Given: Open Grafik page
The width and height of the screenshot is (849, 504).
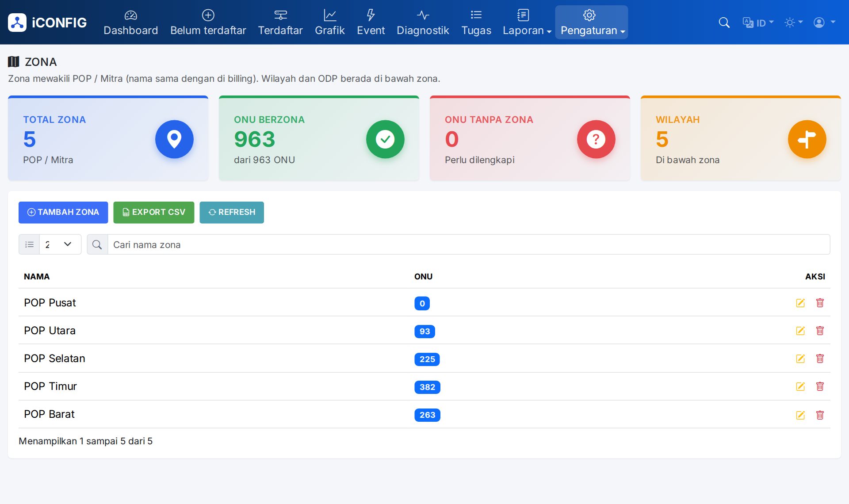Looking at the screenshot, I should (330, 22).
